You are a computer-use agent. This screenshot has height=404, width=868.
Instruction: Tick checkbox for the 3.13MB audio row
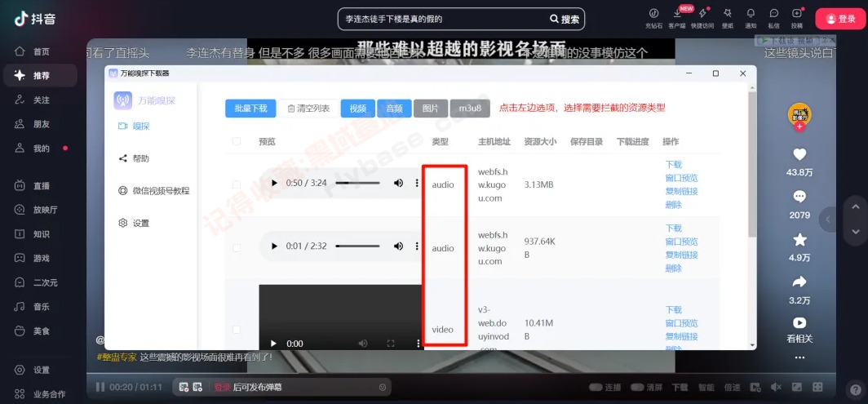tap(237, 184)
